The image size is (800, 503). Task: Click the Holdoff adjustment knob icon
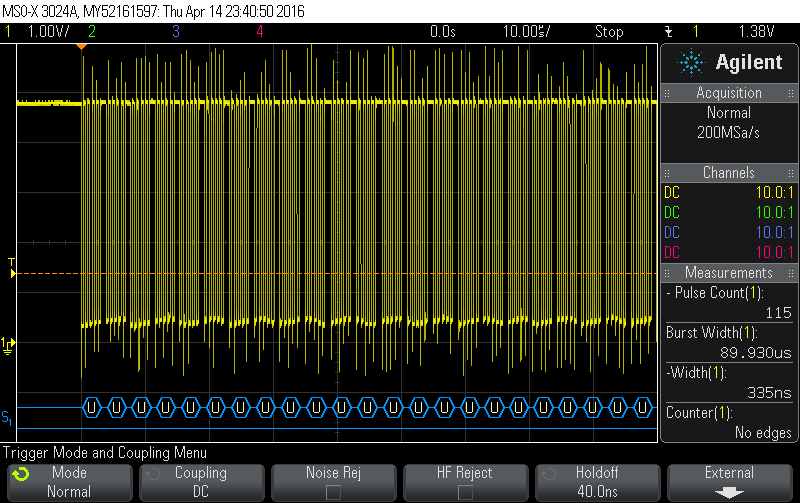(546, 474)
